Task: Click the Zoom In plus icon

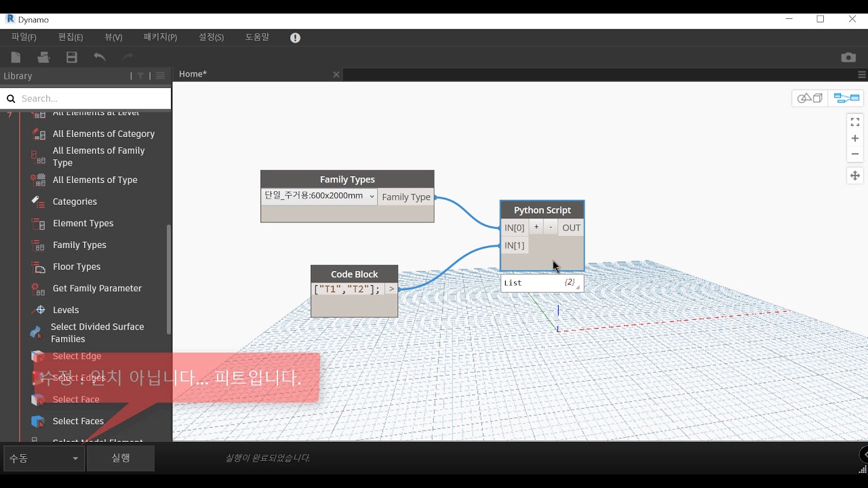Action: coord(855,138)
